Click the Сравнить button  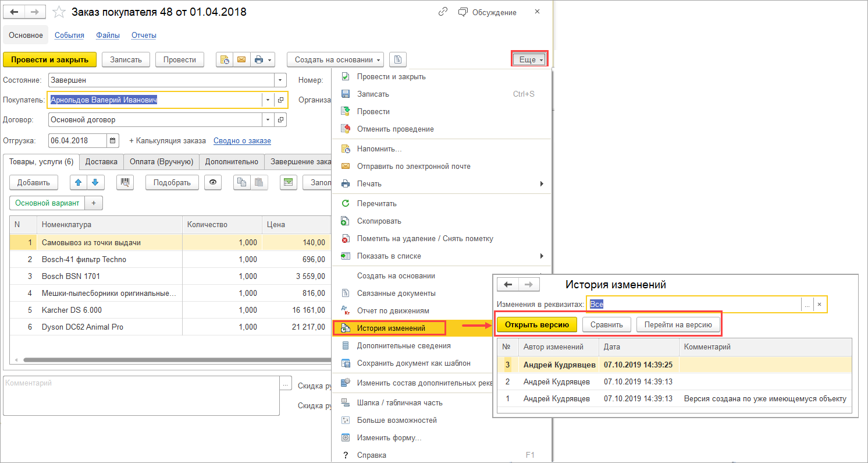coord(607,324)
